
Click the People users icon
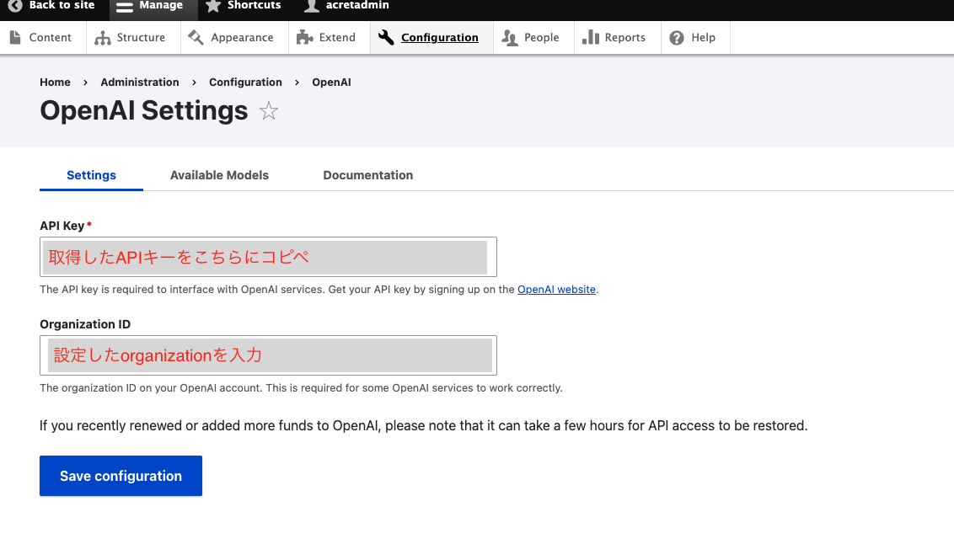tap(510, 38)
